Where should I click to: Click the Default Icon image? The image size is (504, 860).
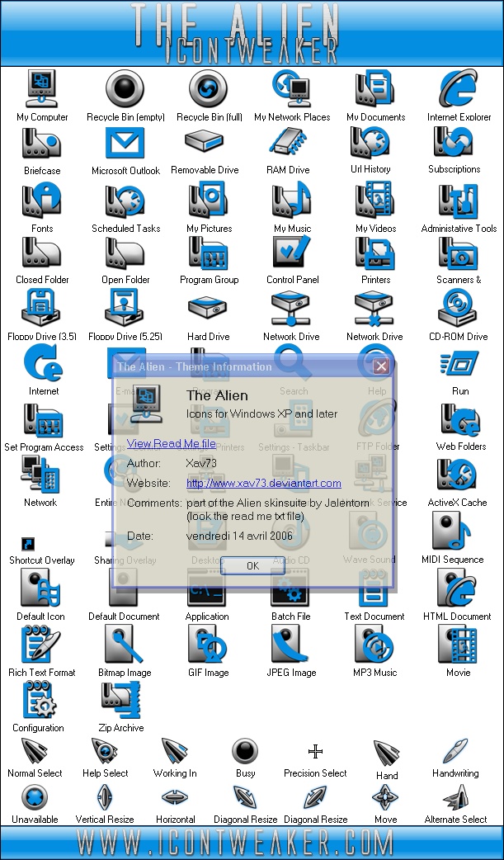coord(40,588)
